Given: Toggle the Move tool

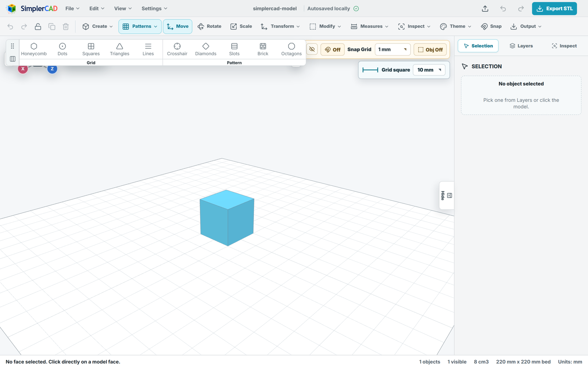Looking at the screenshot, I should pyautogui.click(x=178, y=26).
